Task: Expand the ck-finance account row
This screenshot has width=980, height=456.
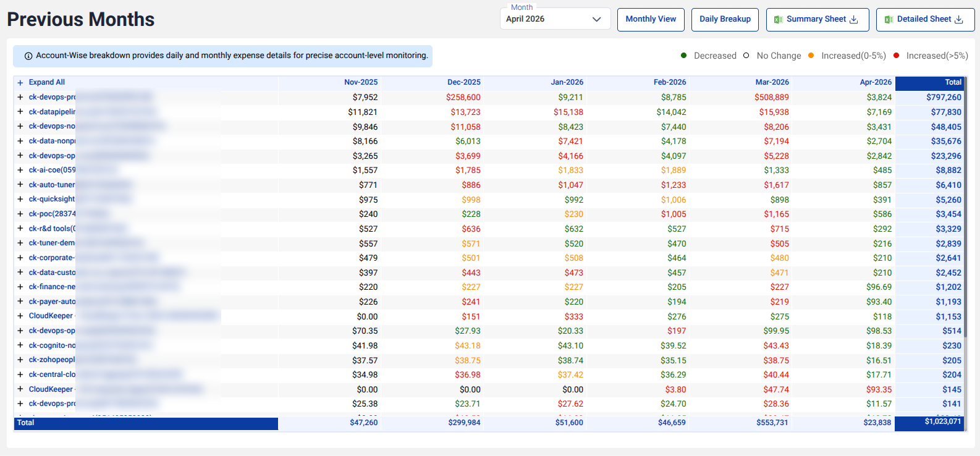Action: coord(20,287)
